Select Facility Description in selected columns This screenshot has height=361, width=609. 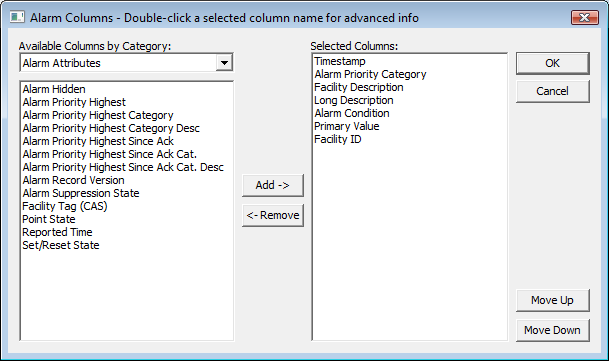[x=359, y=87]
